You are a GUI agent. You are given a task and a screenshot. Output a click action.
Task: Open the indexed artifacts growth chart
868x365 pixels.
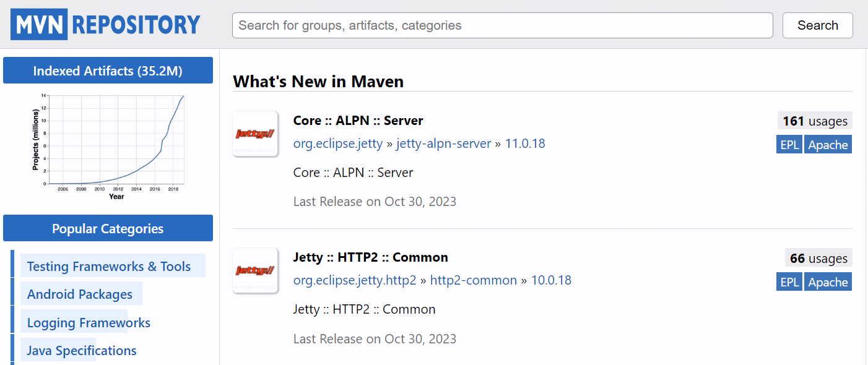click(x=108, y=147)
